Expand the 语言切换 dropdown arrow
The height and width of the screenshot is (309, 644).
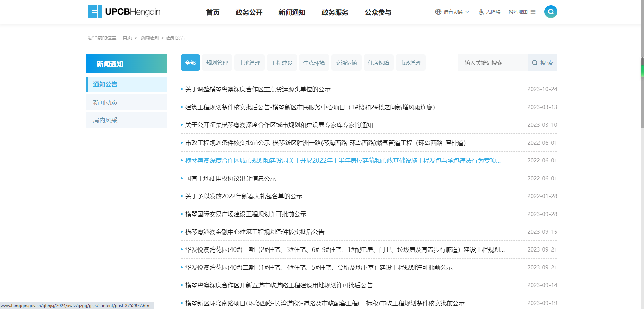467,12
